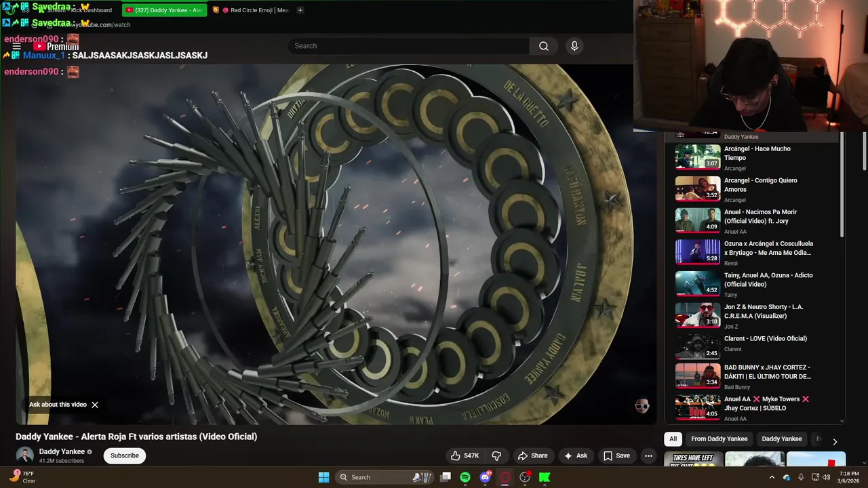Open Task View in the taskbar

[446, 477]
